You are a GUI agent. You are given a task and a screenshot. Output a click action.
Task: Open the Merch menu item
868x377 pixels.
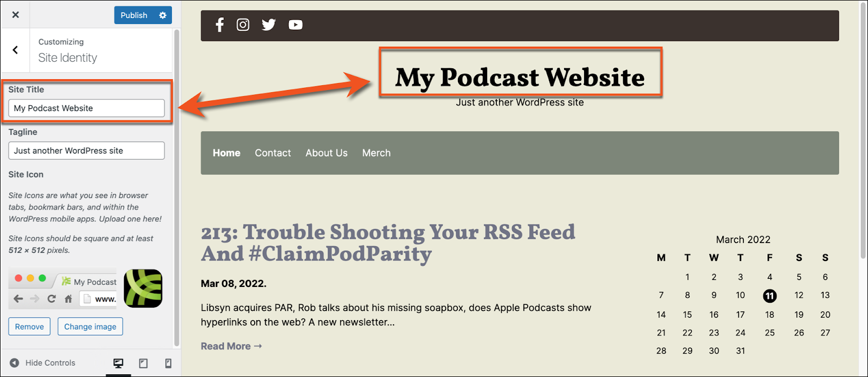point(377,153)
